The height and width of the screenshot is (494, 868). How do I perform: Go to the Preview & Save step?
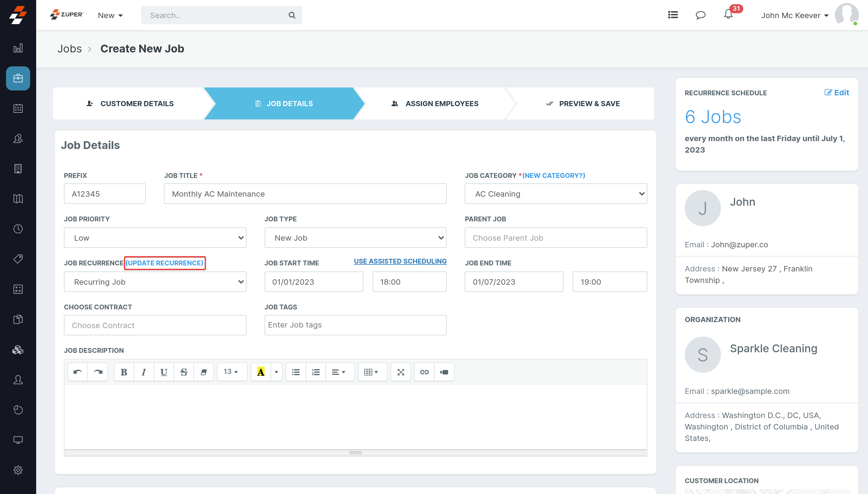click(583, 103)
